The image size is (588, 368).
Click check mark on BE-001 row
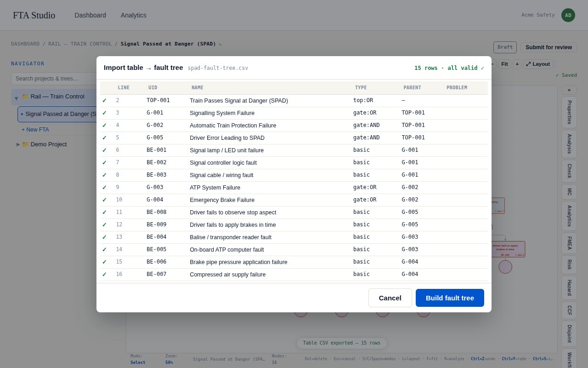[x=104, y=150]
